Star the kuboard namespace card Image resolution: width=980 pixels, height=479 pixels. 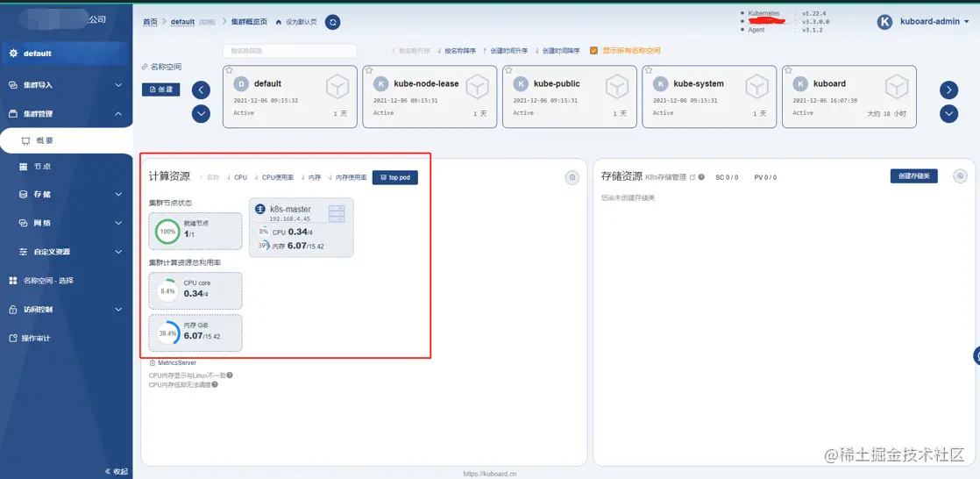[789, 70]
